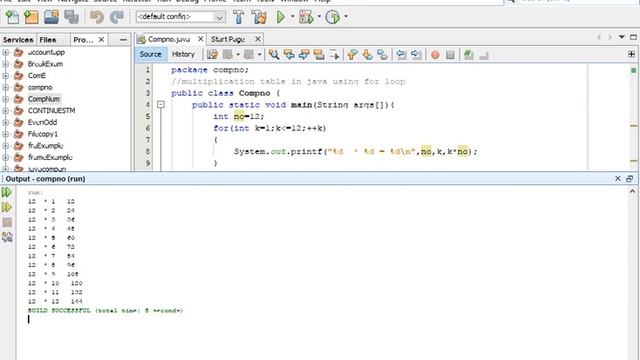Click Output settings icon below Stop
This screenshot has height=360, width=640.
coord(7,237)
